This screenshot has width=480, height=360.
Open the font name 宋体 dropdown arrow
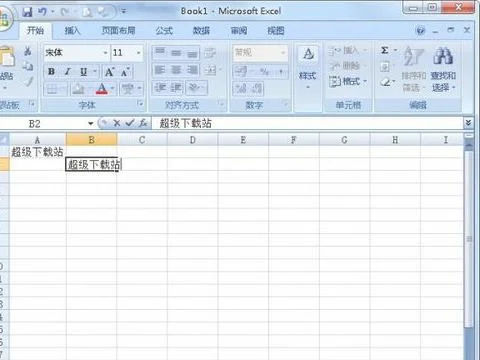[105, 53]
